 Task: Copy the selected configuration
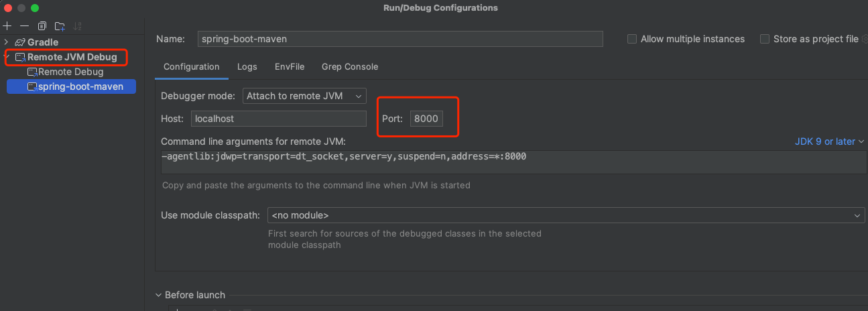42,26
